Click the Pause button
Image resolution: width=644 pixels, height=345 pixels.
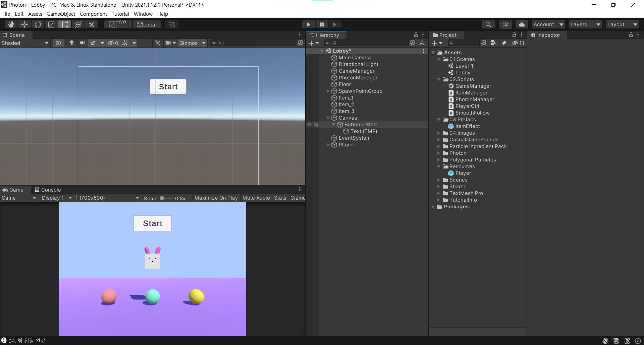coord(322,24)
